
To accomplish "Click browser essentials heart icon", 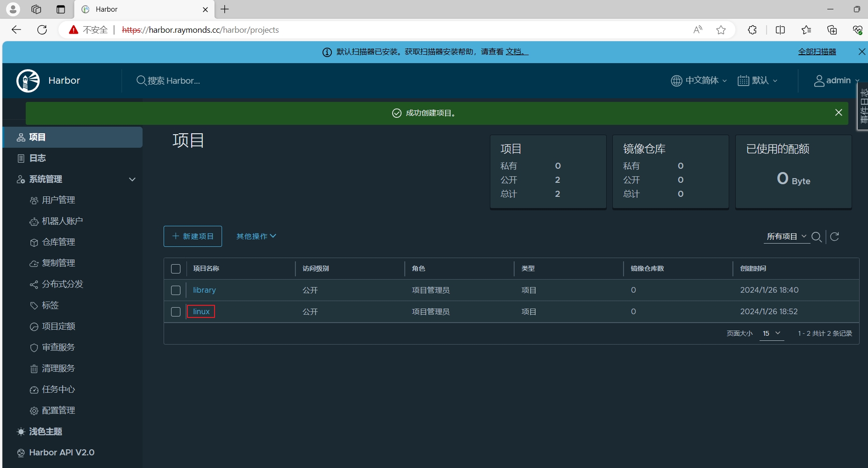I will point(857,30).
